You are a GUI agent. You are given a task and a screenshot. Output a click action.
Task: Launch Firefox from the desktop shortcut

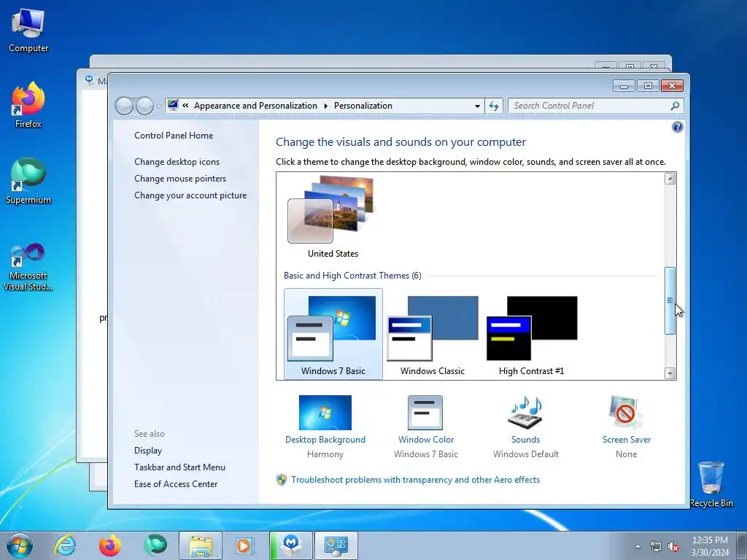28,105
